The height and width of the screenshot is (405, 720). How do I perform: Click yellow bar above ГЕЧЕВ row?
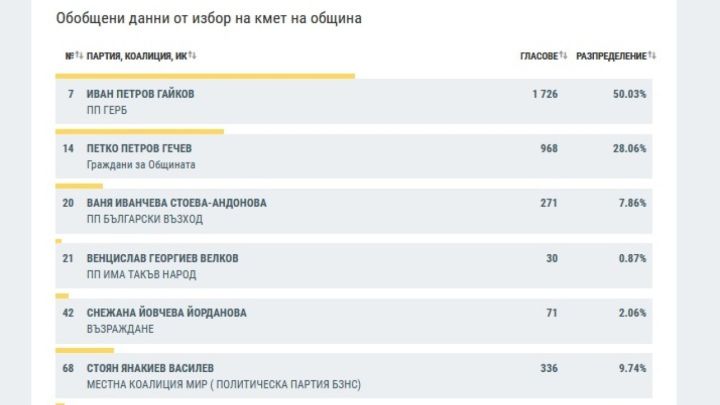[x=140, y=132]
